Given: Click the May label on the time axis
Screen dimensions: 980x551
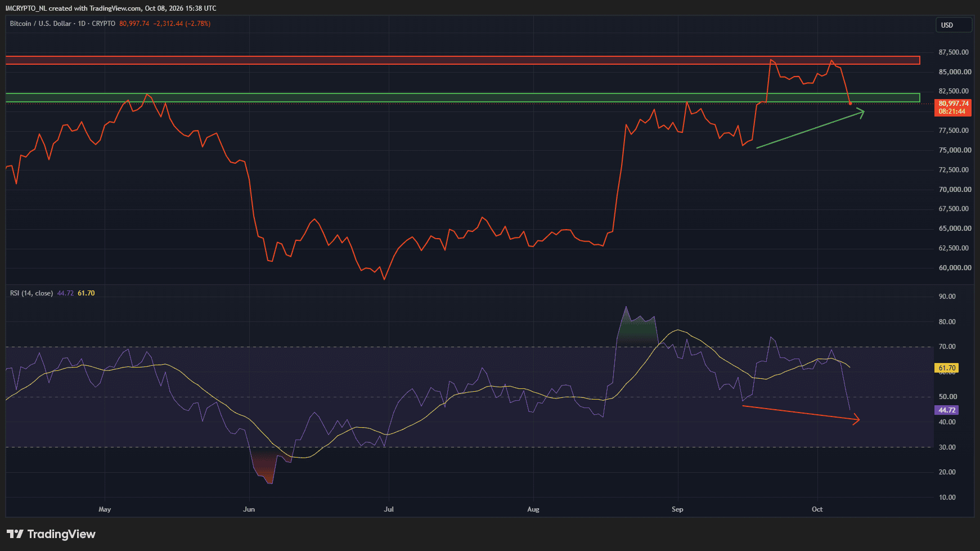Looking at the screenshot, I should (x=105, y=509).
